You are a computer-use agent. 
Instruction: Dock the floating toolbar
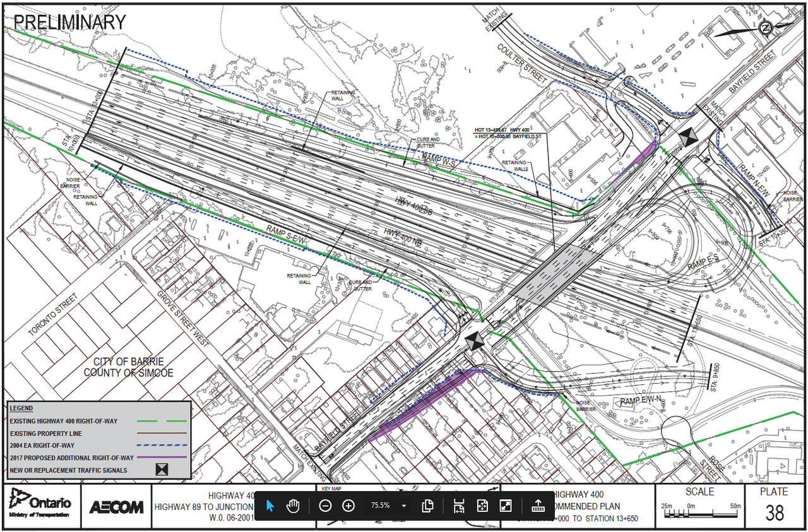tap(538, 505)
